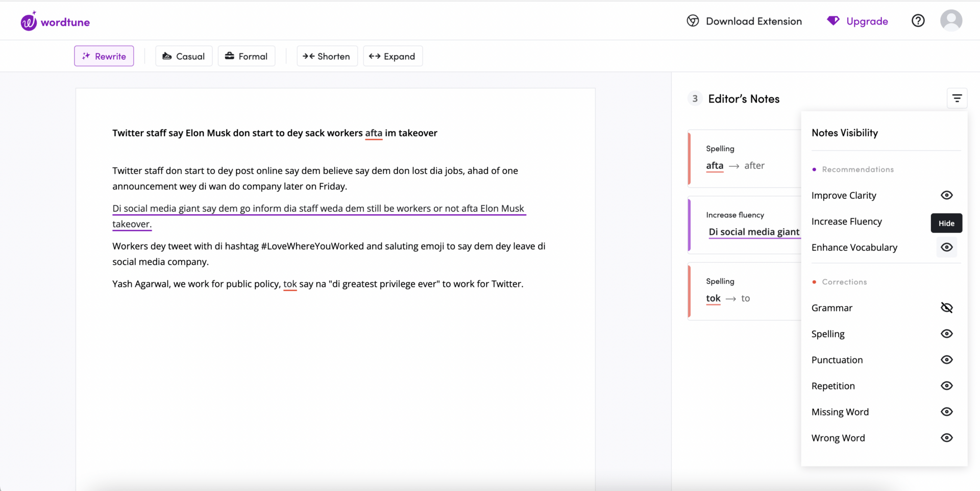Expand the selected text
The width and height of the screenshot is (980, 491).
[x=393, y=56]
